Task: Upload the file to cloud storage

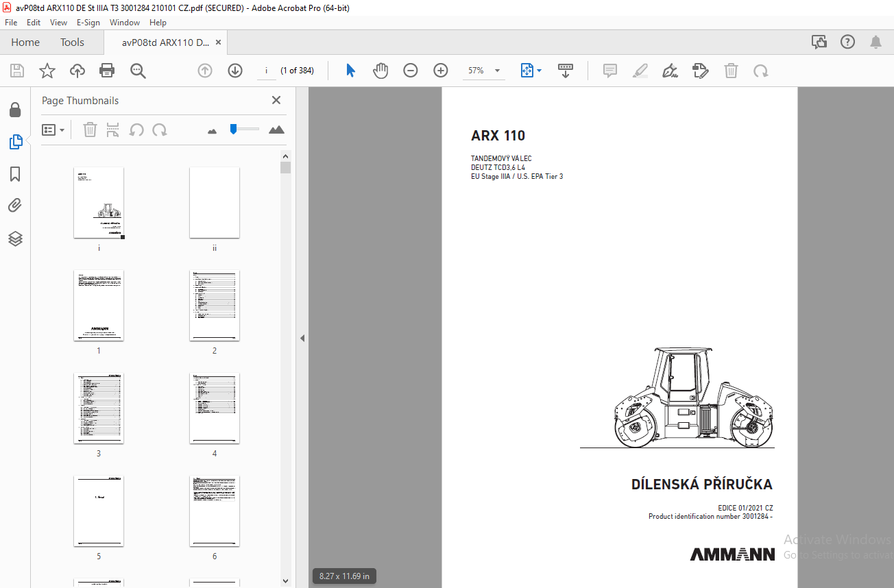Action: (x=77, y=71)
